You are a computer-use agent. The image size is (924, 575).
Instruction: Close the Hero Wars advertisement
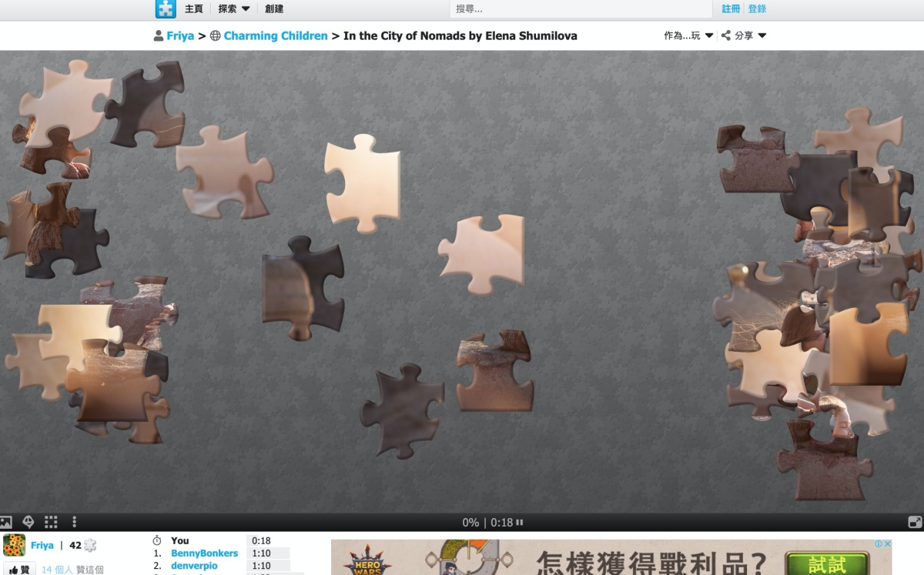[887, 544]
